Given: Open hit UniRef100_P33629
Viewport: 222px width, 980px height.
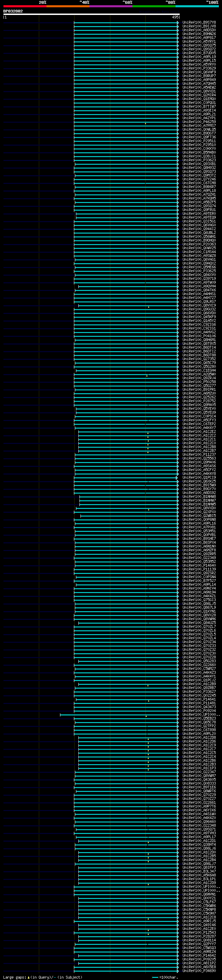Looking at the screenshot, I should tap(199, 68).
